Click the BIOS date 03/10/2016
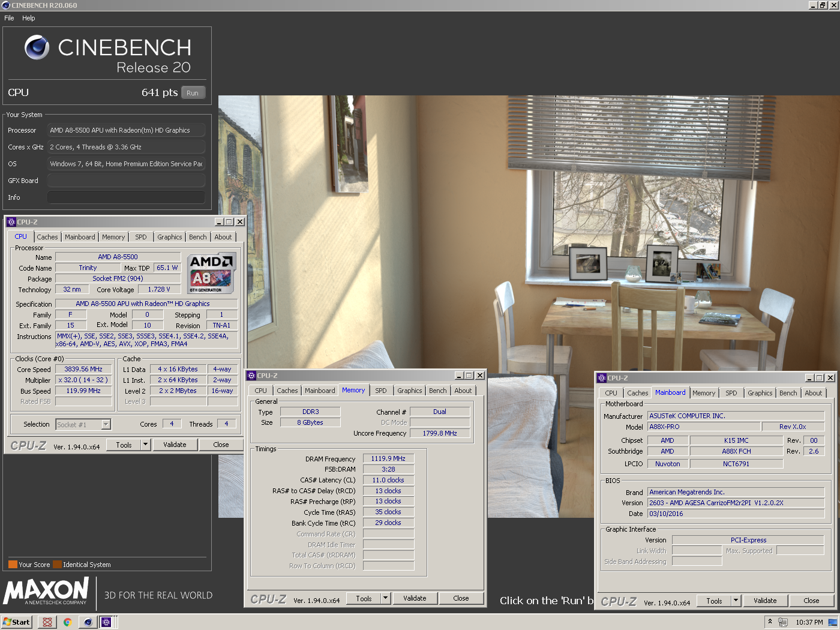This screenshot has height=630, width=840. click(x=736, y=514)
